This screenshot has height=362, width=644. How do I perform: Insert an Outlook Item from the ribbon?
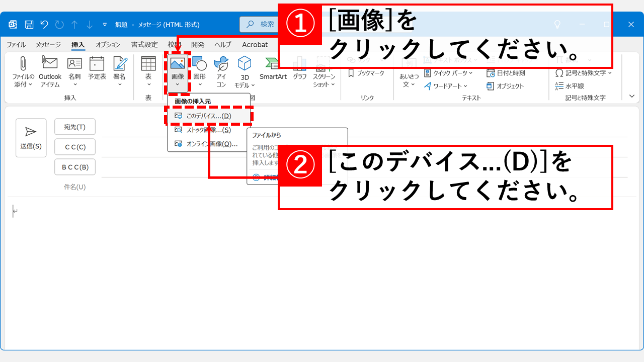coord(50,64)
